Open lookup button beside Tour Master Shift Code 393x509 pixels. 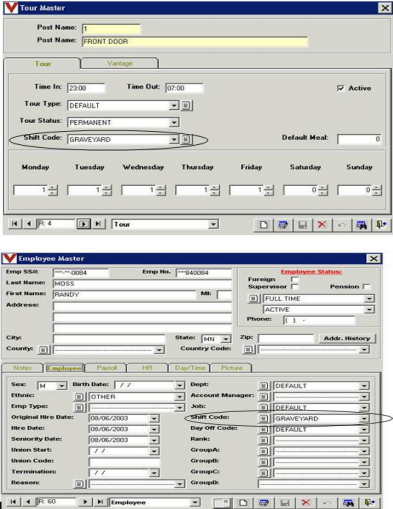pyautogui.click(x=186, y=139)
